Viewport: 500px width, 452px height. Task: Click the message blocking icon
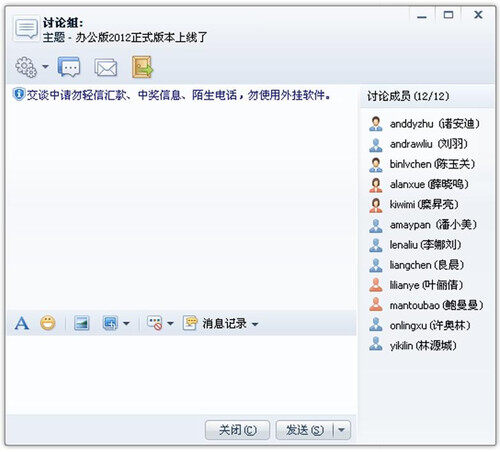(x=154, y=323)
